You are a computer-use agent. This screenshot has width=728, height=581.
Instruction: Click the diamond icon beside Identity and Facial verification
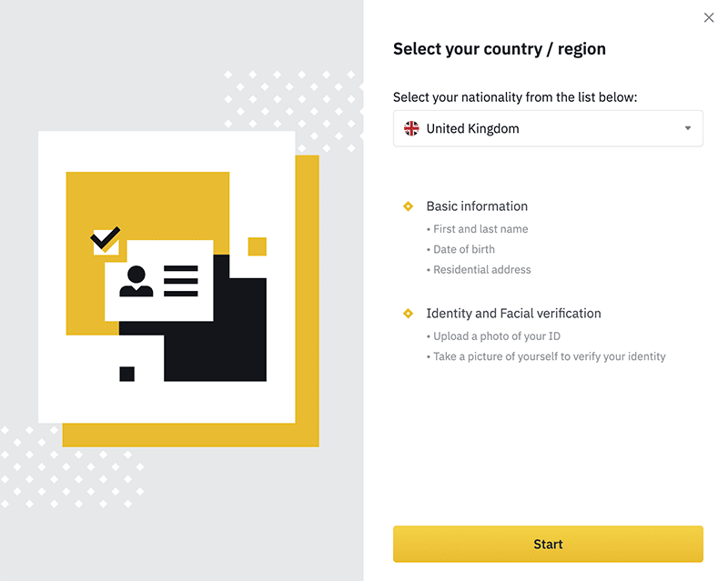(x=408, y=313)
